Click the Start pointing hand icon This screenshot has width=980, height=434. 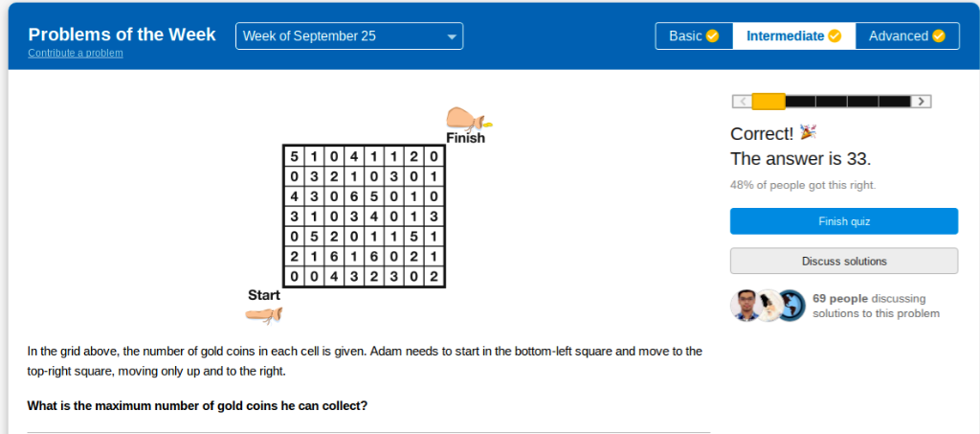pos(263,313)
